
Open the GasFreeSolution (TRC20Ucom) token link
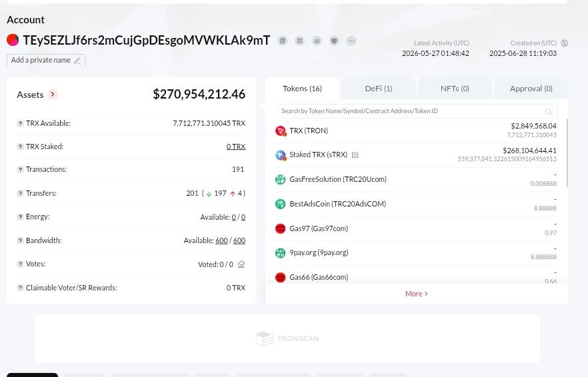point(338,179)
